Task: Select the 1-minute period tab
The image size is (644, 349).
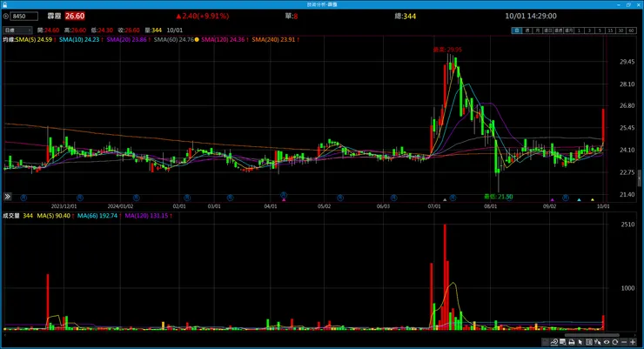Action: (579, 30)
